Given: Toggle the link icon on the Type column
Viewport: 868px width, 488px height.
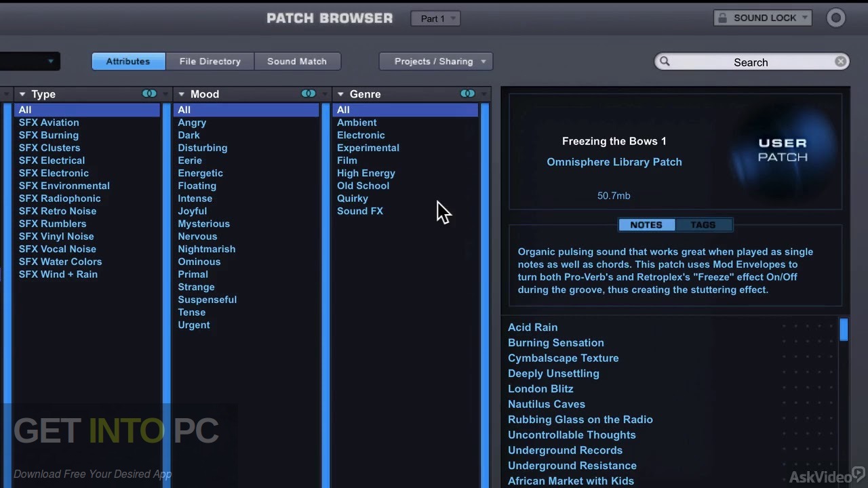Looking at the screenshot, I should pyautogui.click(x=149, y=94).
